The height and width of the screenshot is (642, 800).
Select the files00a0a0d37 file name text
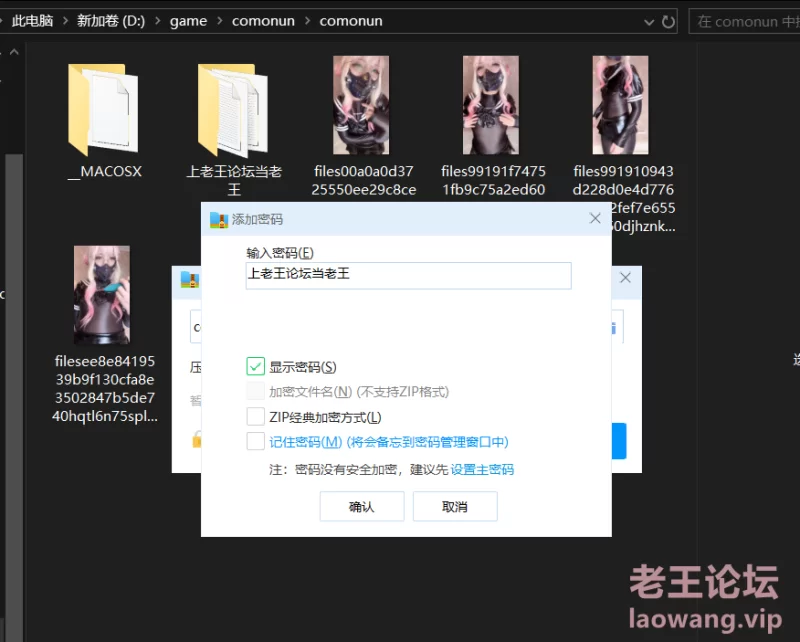(x=364, y=180)
